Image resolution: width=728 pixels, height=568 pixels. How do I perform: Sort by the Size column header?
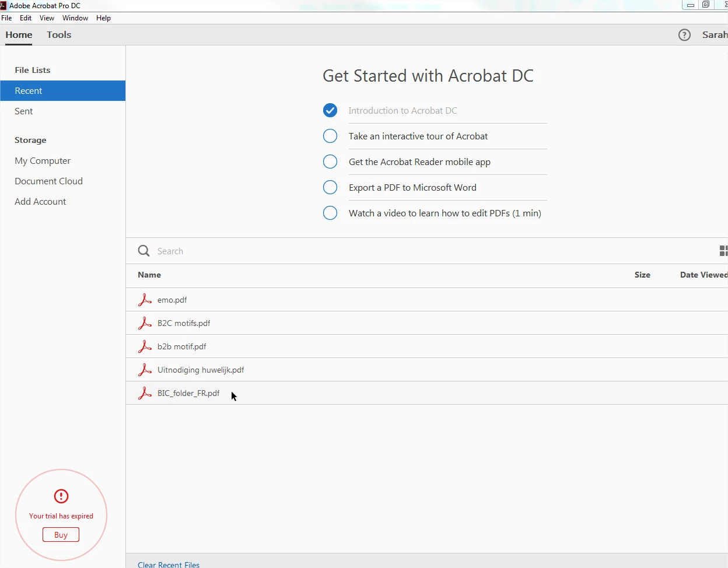[x=642, y=275]
